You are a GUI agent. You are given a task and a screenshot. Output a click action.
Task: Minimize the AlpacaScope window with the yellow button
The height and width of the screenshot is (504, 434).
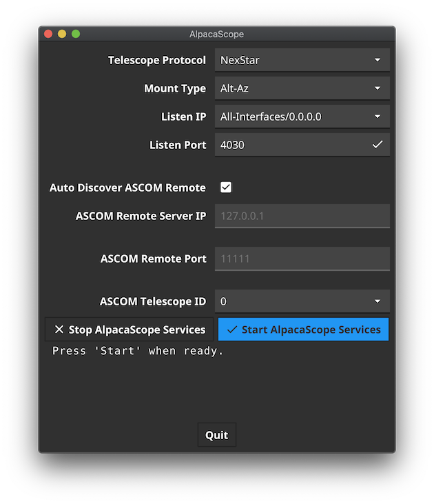point(62,34)
